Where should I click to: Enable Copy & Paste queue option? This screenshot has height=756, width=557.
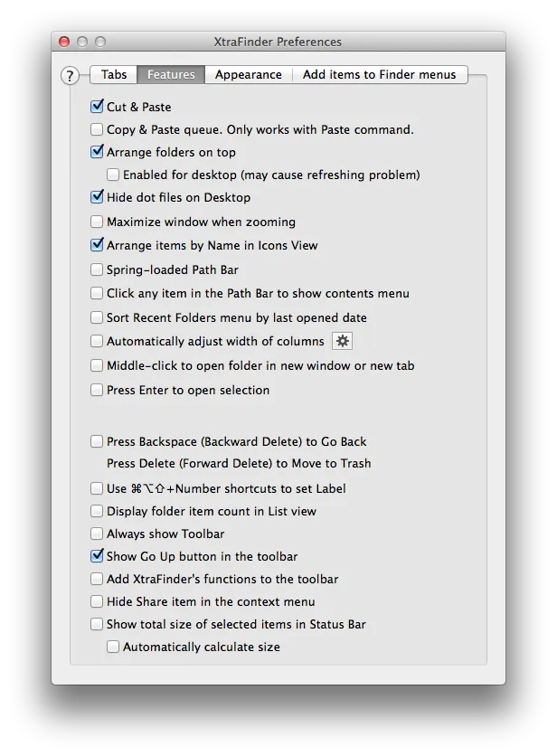[98, 129]
